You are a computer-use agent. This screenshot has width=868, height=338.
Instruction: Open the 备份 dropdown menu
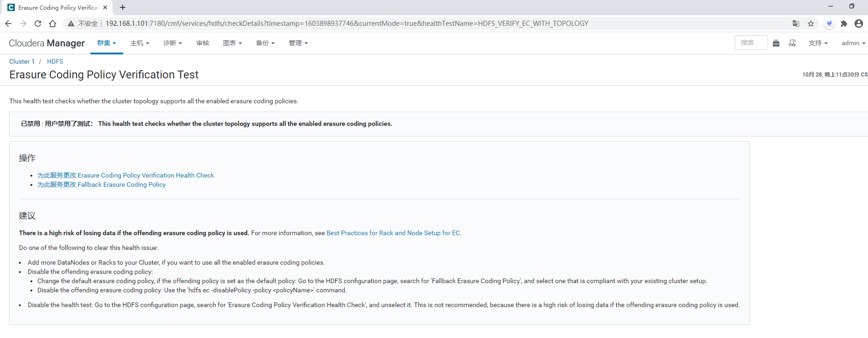pyautogui.click(x=265, y=43)
